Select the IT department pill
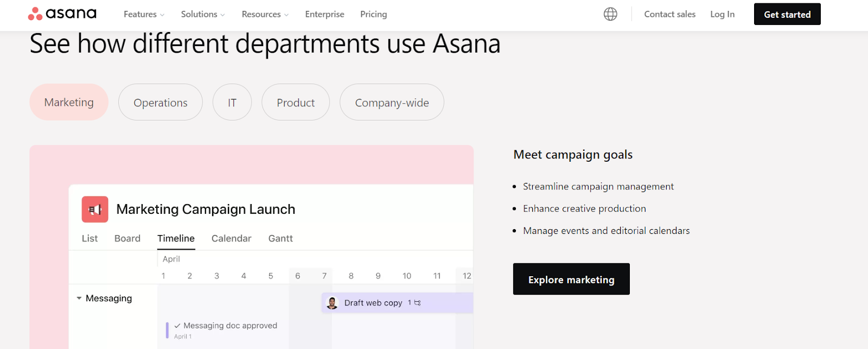The height and width of the screenshot is (349, 868). click(x=232, y=102)
